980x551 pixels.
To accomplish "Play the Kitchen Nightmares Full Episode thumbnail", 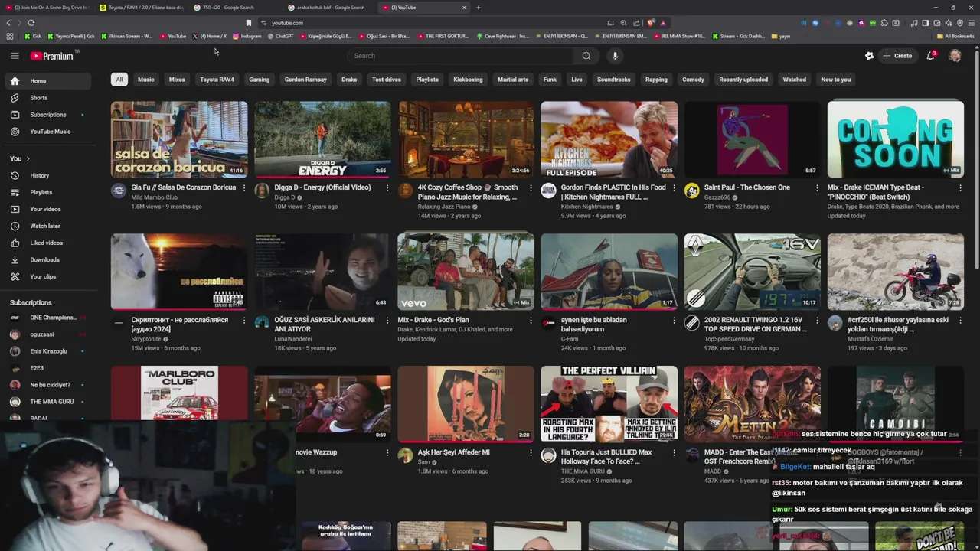I will pos(609,139).
